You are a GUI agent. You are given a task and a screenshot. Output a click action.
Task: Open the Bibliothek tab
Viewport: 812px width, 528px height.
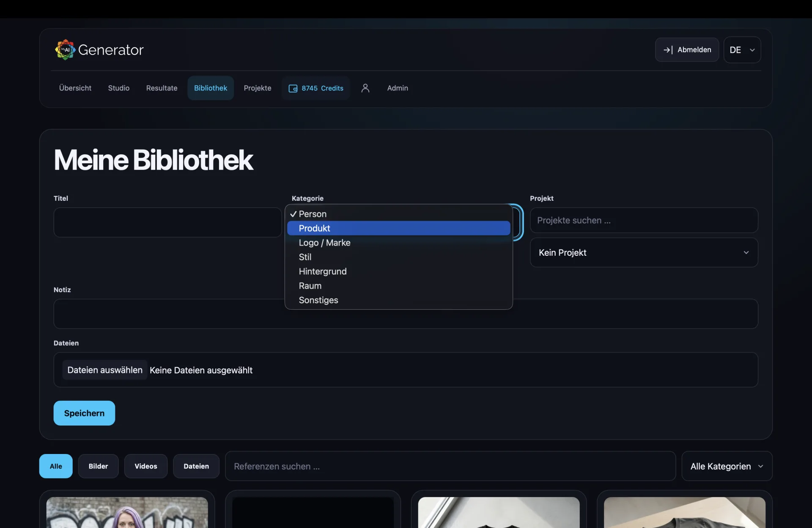coord(211,88)
